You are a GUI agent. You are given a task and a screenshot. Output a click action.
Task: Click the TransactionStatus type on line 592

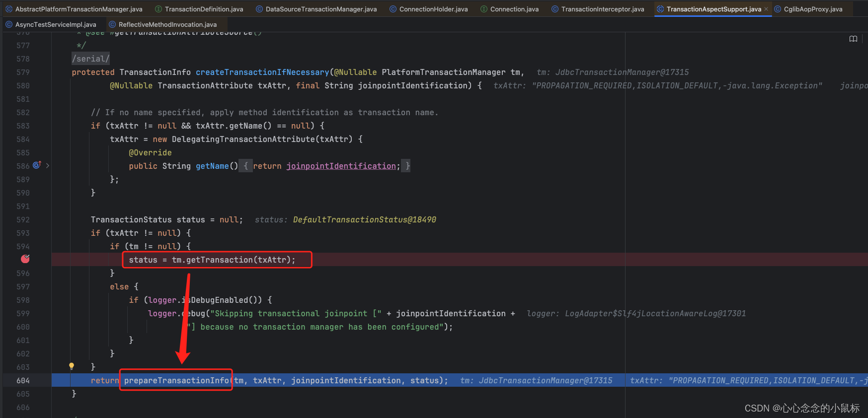coord(131,219)
